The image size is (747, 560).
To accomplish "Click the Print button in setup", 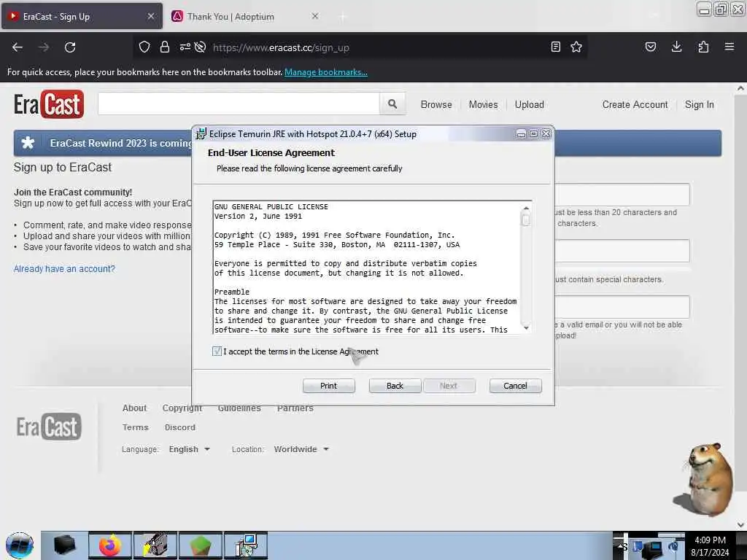I will 329,386.
